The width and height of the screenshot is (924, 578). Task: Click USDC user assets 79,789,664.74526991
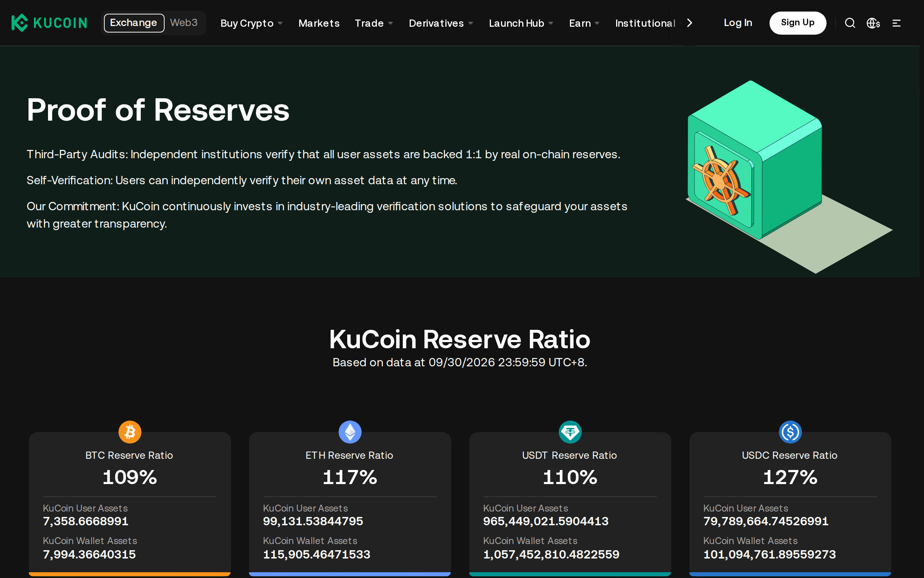tap(766, 521)
